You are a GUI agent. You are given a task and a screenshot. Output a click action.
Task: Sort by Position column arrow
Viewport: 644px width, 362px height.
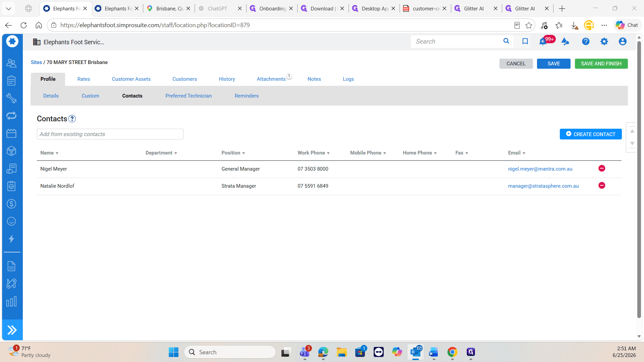pyautogui.click(x=244, y=153)
